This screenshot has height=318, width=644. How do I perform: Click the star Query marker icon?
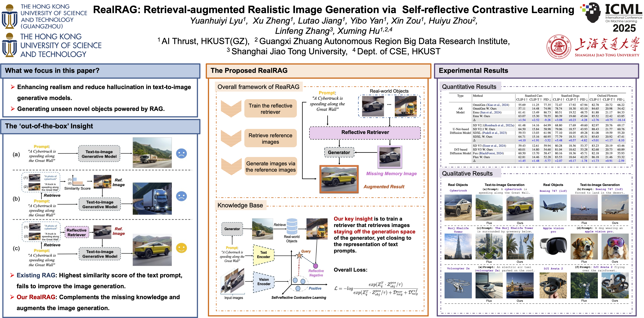(299, 255)
